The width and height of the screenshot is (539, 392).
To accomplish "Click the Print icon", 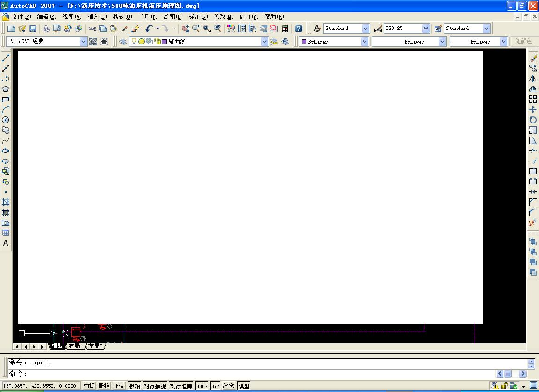I will (46, 29).
